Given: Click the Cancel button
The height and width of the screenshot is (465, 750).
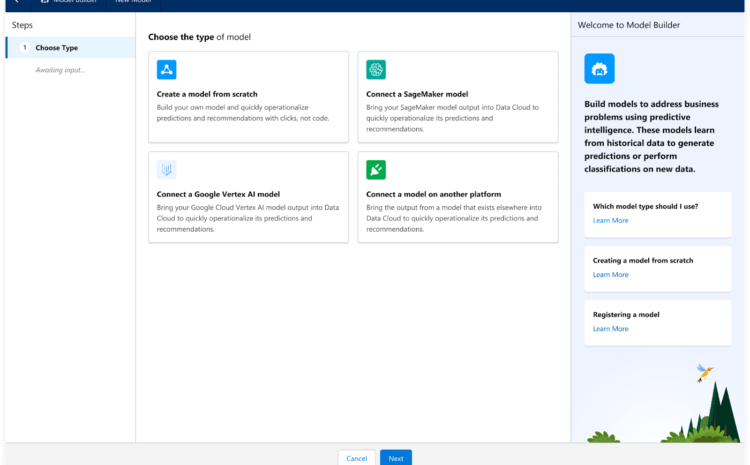Looking at the screenshot, I should (356, 458).
